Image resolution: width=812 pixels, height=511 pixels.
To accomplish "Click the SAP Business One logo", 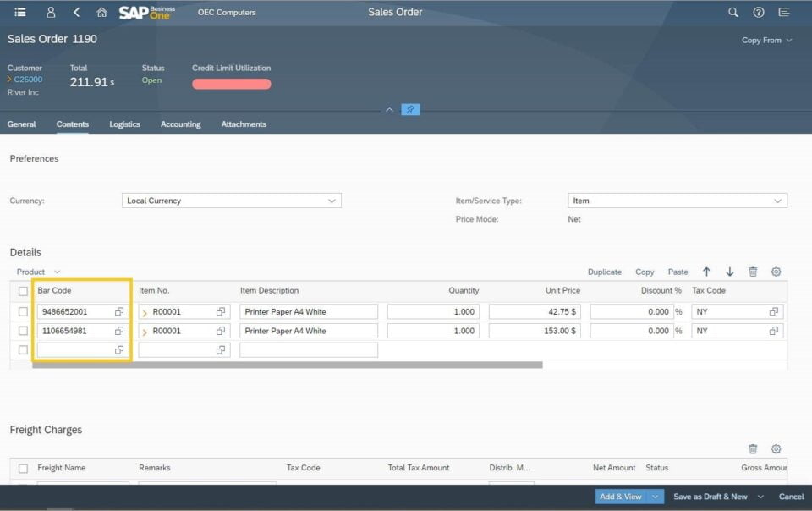I will click(147, 13).
